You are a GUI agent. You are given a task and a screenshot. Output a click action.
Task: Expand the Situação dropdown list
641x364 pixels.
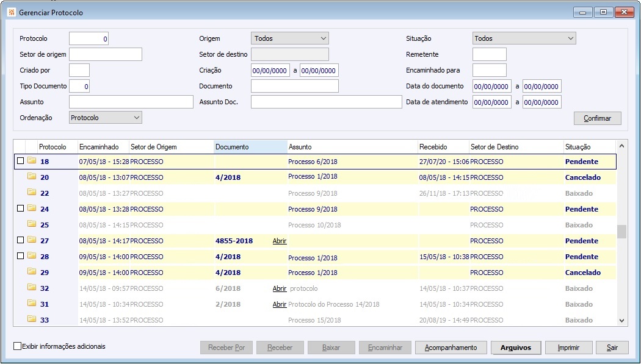coord(524,38)
